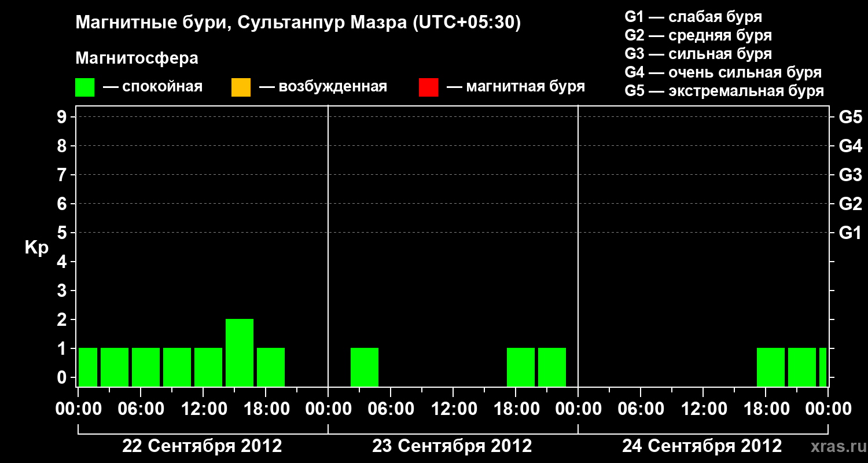Click the 06:00 time label under 23 September
Image resolution: width=868 pixels, height=463 pixels.
(391, 409)
